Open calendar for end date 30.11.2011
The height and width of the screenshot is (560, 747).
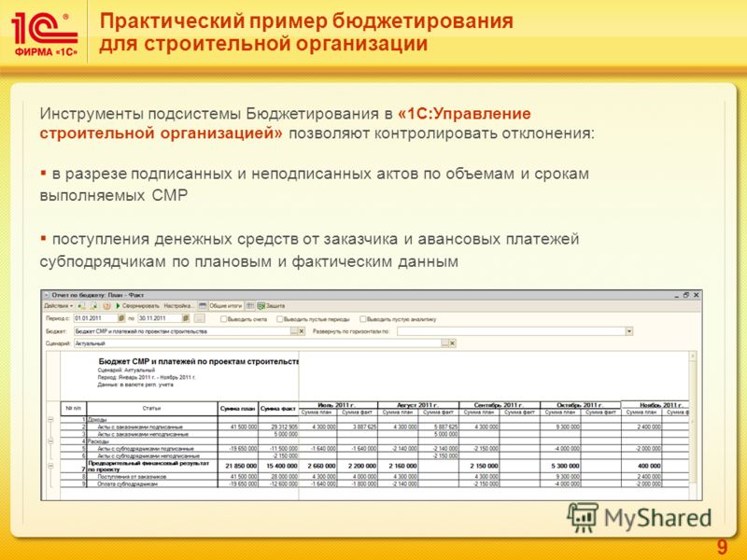[x=186, y=318]
